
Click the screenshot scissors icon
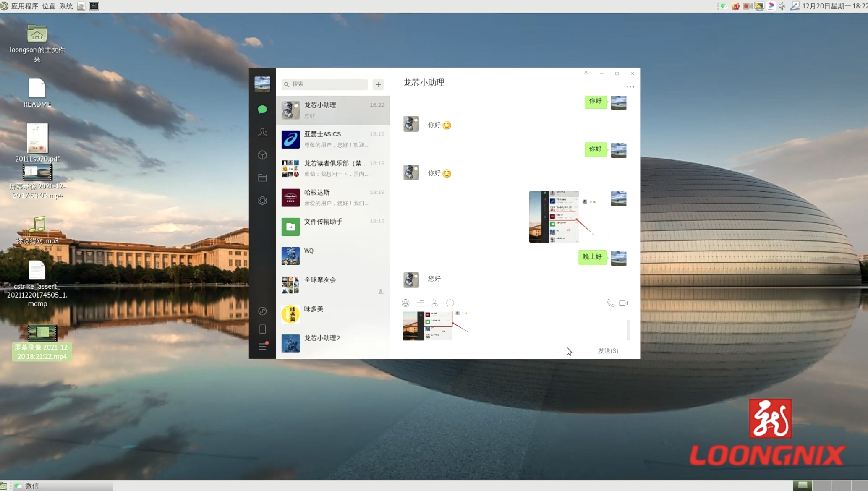[x=435, y=303]
